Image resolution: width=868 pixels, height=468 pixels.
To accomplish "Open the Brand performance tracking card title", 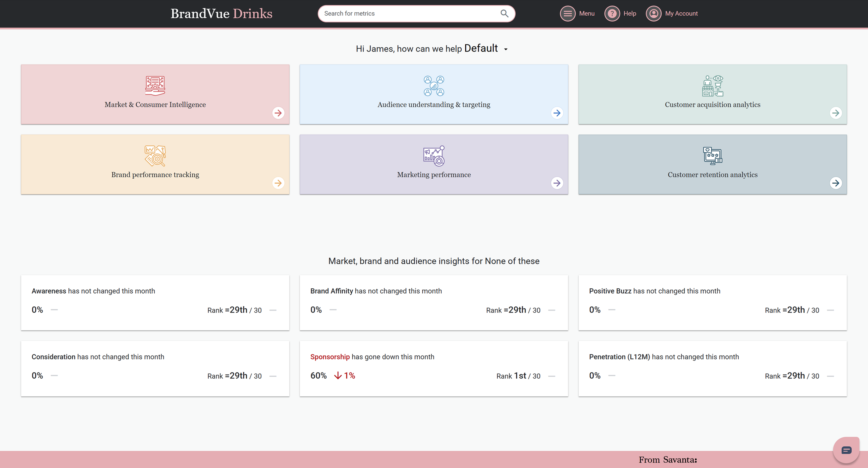I will (x=155, y=175).
